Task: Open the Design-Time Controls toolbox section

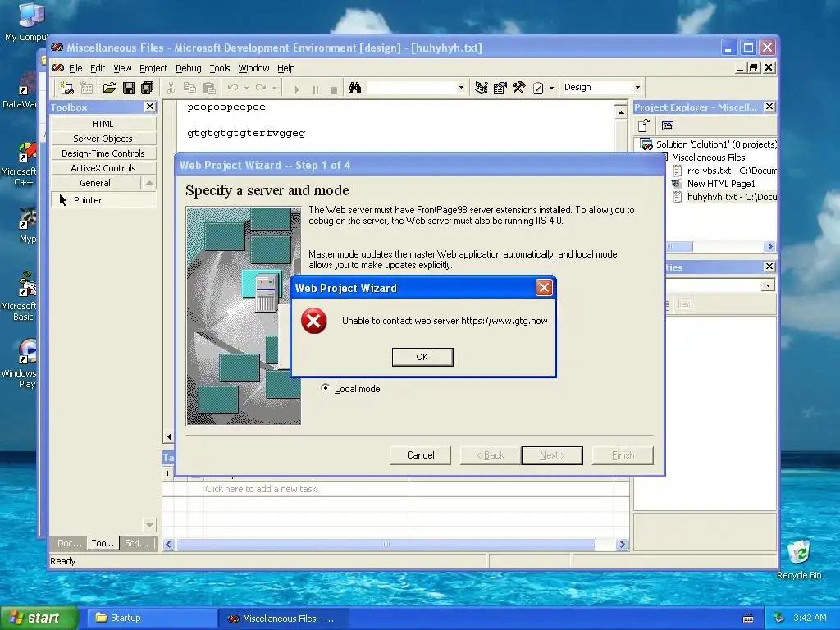Action: [103, 153]
